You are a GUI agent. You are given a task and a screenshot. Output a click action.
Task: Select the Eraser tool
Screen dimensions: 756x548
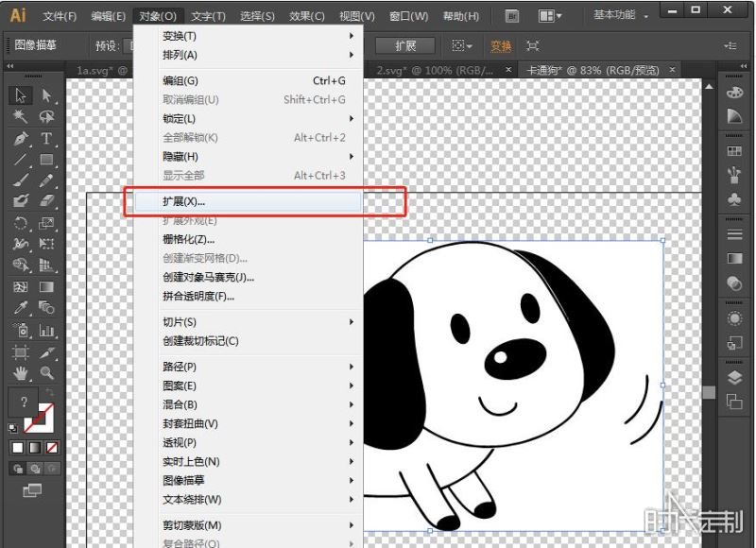[x=46, y=200]
